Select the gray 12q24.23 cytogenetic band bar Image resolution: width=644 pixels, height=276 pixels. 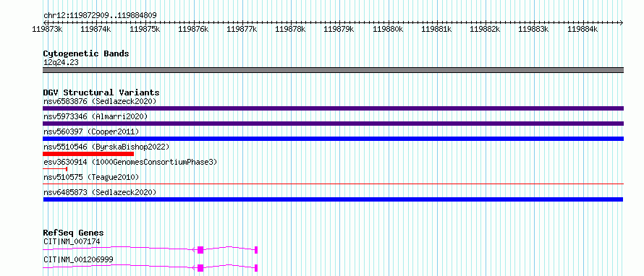tap(333, 70)
